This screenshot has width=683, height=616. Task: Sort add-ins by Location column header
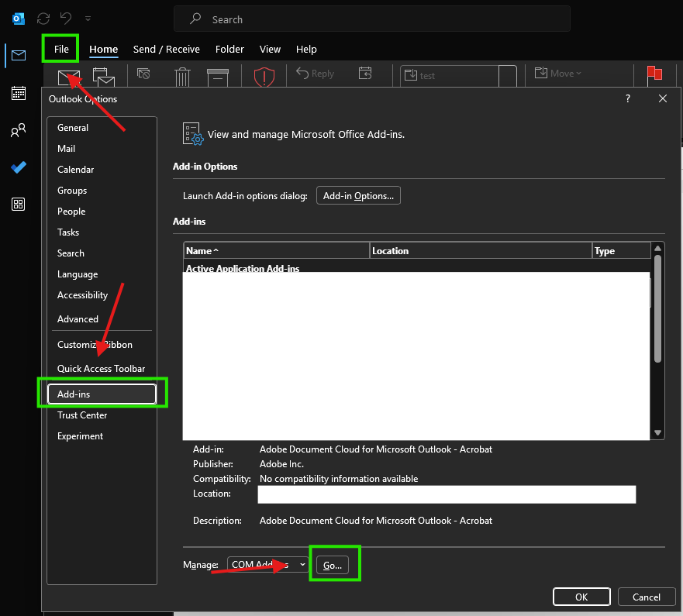[x=481, y=251]
